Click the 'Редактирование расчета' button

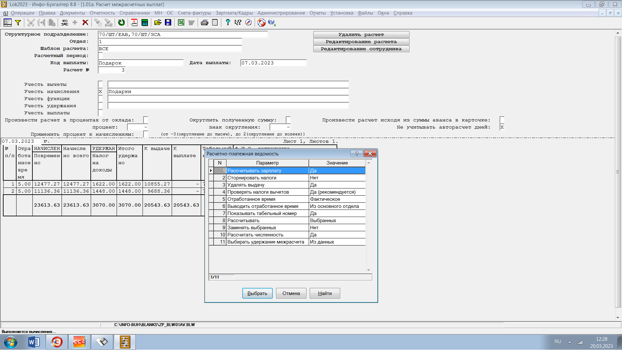pos(361,42)
